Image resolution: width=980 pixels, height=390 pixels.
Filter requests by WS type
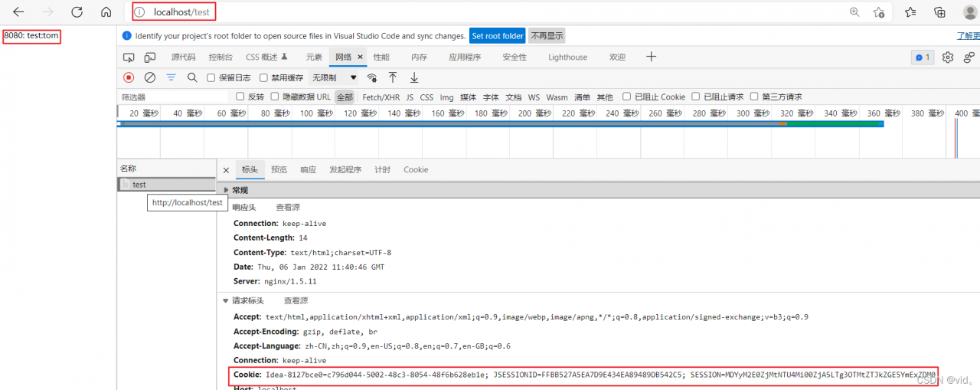tap(534, 97)
